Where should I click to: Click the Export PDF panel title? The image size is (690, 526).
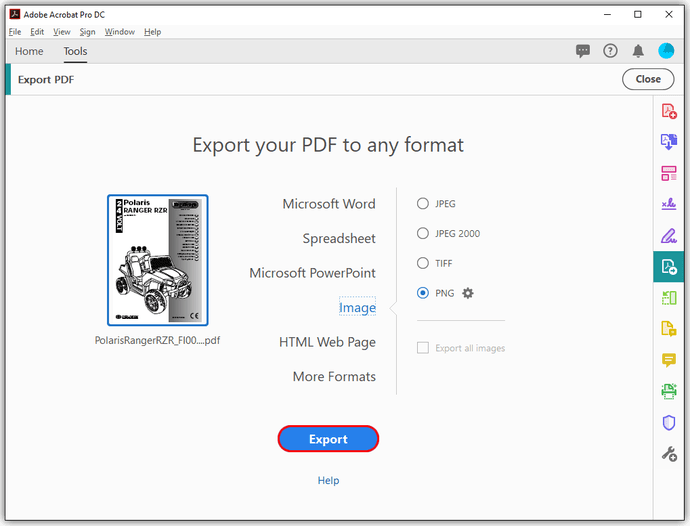46,80
